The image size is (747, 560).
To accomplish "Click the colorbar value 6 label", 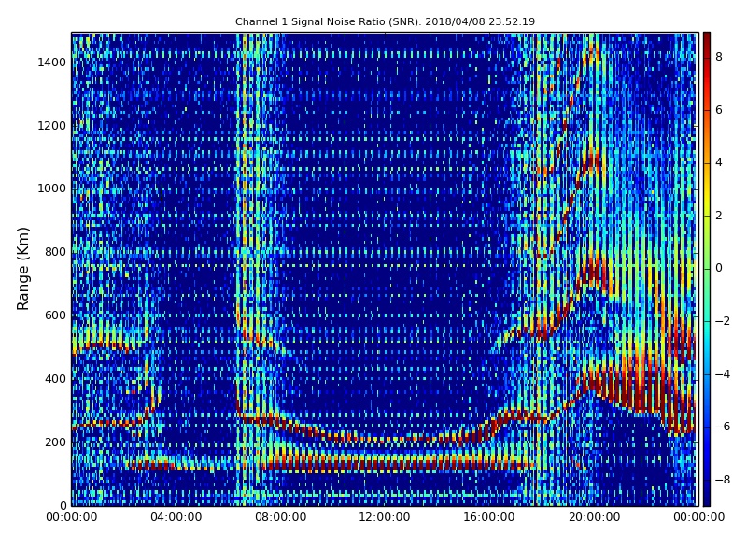I will (x=719, y=110).
